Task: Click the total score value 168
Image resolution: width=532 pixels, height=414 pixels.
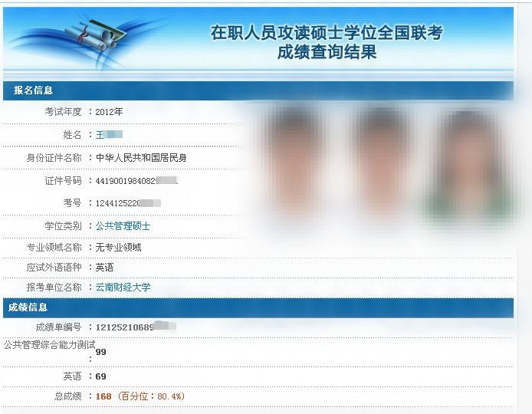Action: [103, 396]
